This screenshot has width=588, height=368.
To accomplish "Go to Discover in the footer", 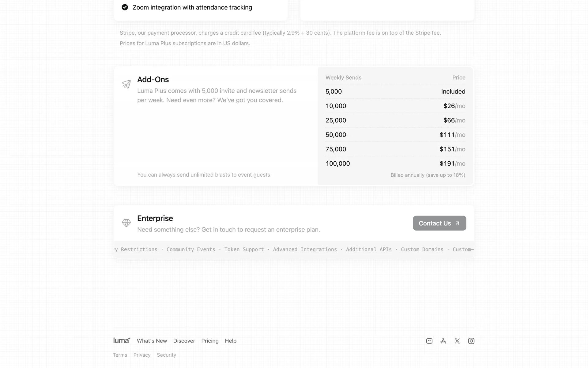I will 184,341.
